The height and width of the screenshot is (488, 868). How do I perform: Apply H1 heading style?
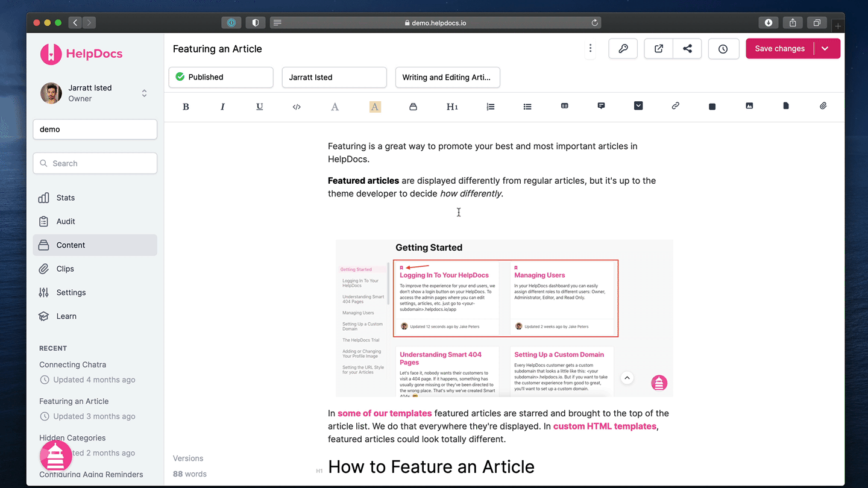(x=452, y=107)
